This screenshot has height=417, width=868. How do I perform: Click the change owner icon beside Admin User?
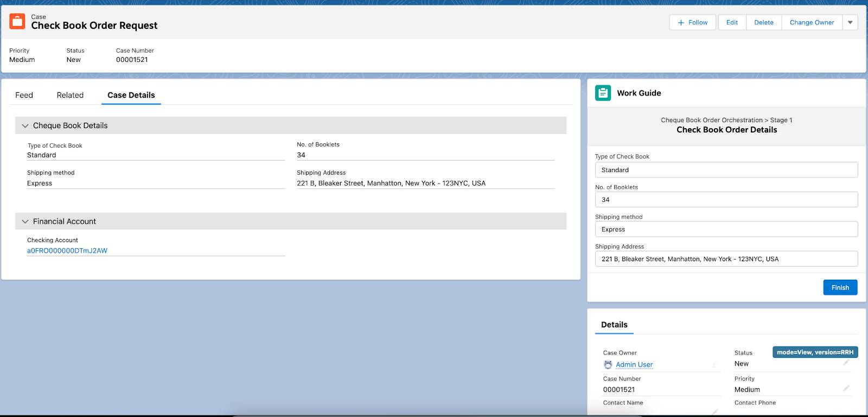tap(714, 365)
